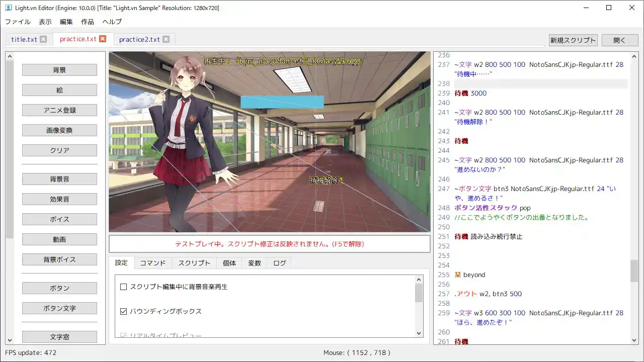Screen dimensions: 644x362
Task: Enable スクリプト編集中に背景音楽再生 checkbox
Action: coord(123,287)
